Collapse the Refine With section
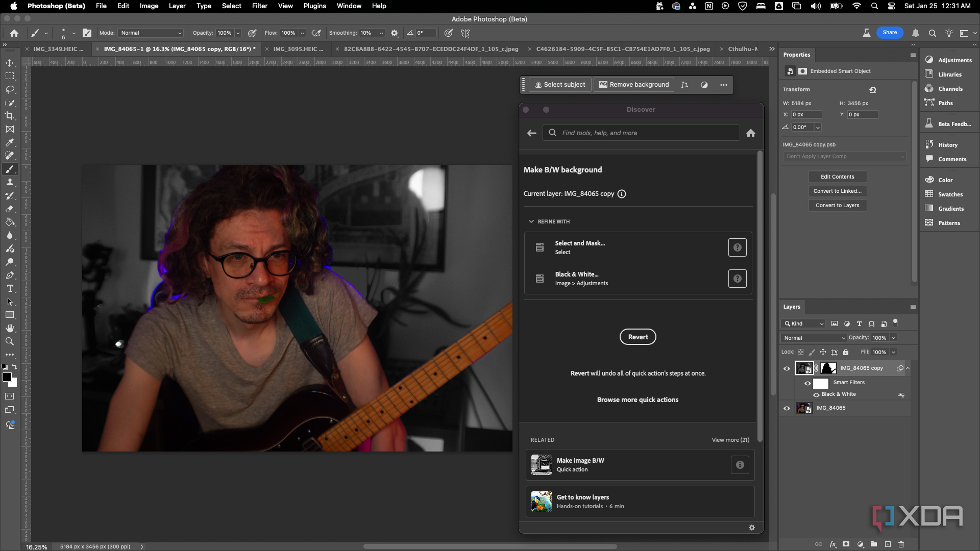 point(531,221)
